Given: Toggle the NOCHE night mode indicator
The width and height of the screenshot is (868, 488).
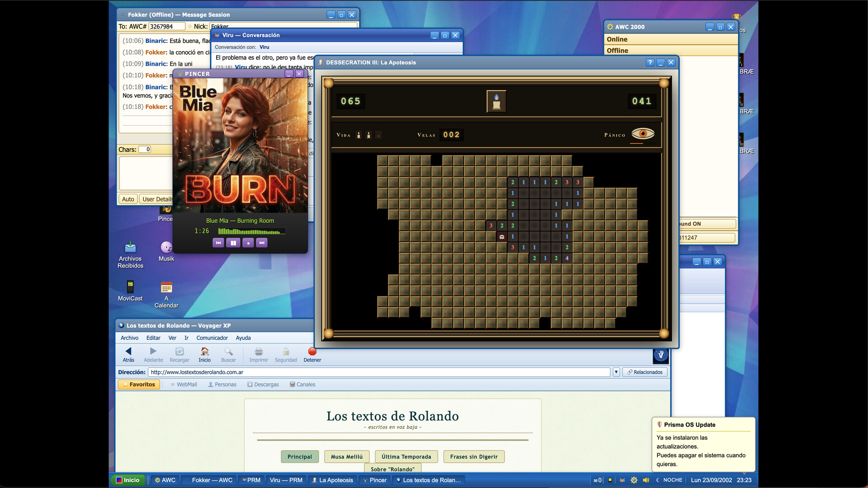Looking at the screenshot, I should click(669, 480).
